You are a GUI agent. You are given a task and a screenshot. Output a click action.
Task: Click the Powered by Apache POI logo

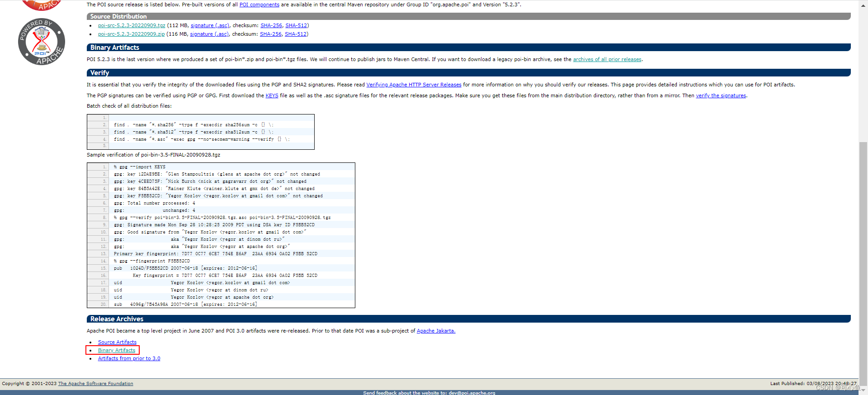coord(42,42)
